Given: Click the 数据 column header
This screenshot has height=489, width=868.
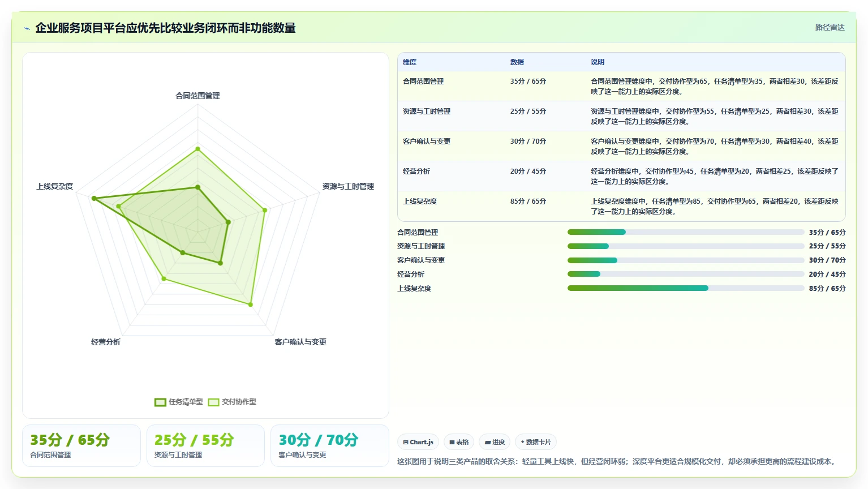Looking at the screenshot, I should coord(517,62).
